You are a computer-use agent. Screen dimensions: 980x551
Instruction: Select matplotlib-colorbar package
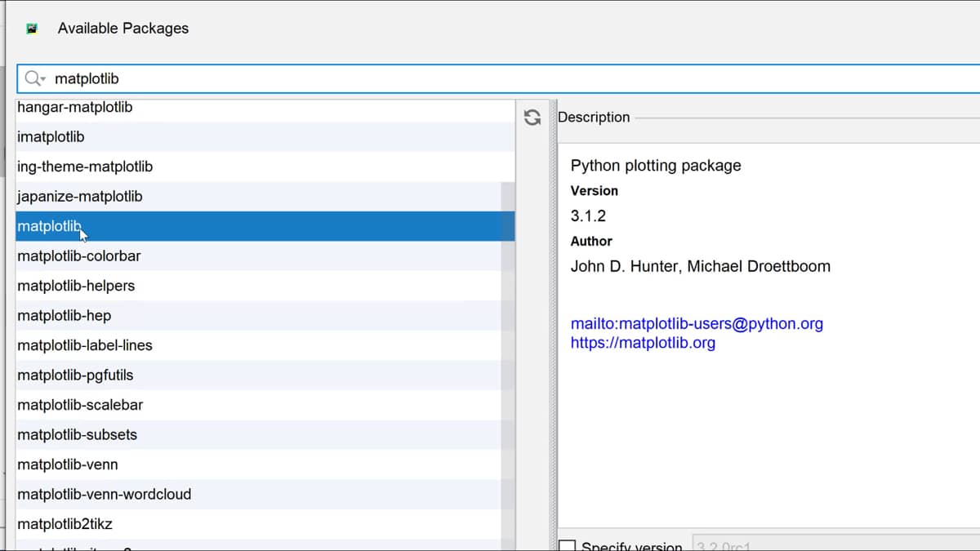[x=265, y=256]
